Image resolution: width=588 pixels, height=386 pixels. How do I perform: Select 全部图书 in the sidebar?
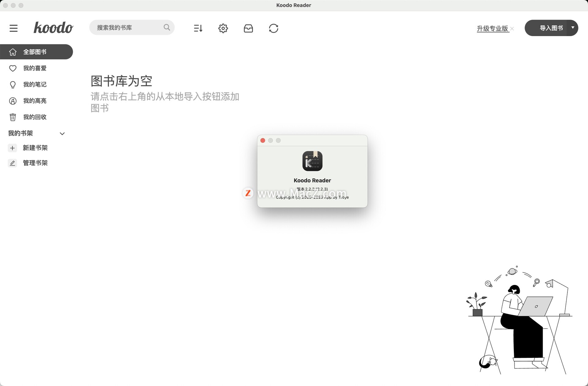[x=35, y=52]
